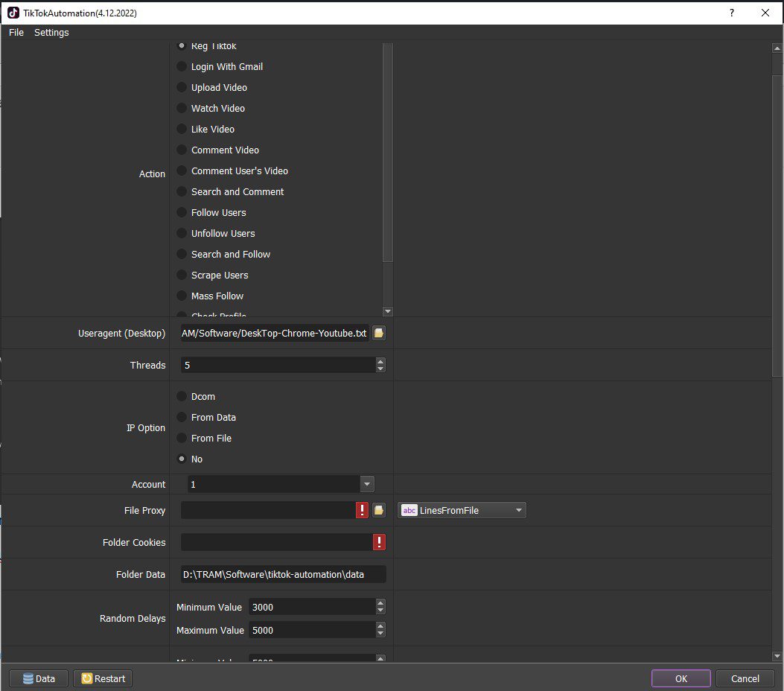The height and width of the screenshot is (691, 784).
Task: Click the red warning icon in File Proxy field
Action: pos(362,510)
